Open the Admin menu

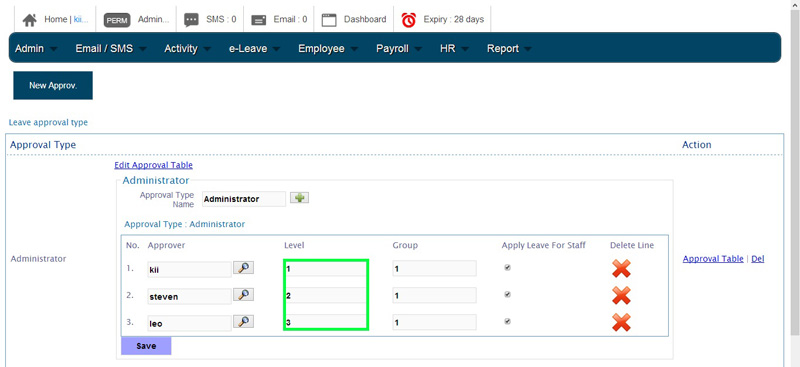pyautogui.click(x=30, y=48)
